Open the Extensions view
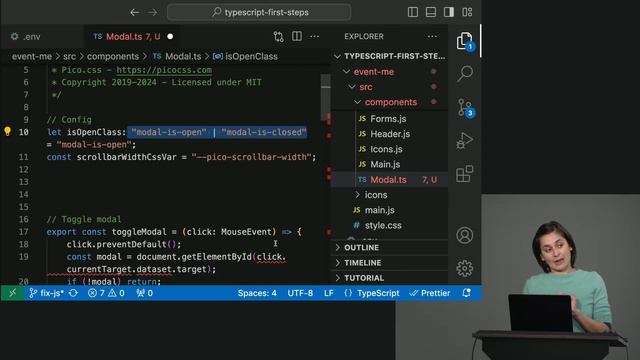The width and height of the screenshot is (640, 360). point(464,174)
